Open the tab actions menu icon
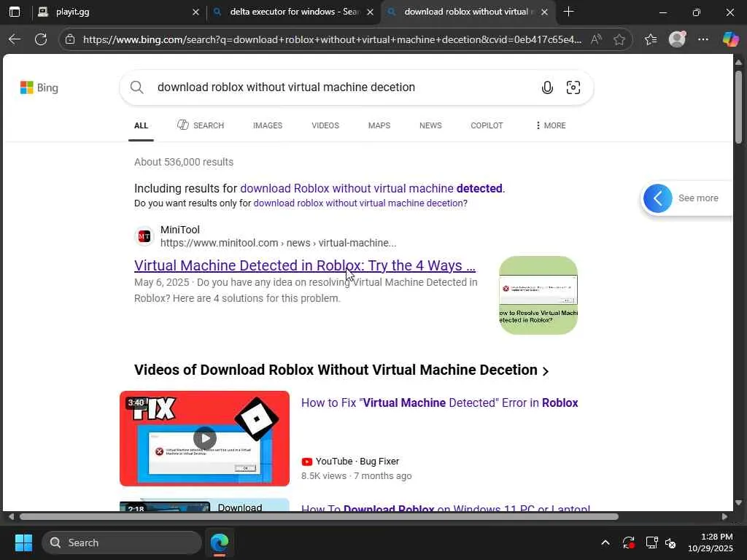Image resolution: width=747 pixels, height=560 pixels. pos(15,12)
